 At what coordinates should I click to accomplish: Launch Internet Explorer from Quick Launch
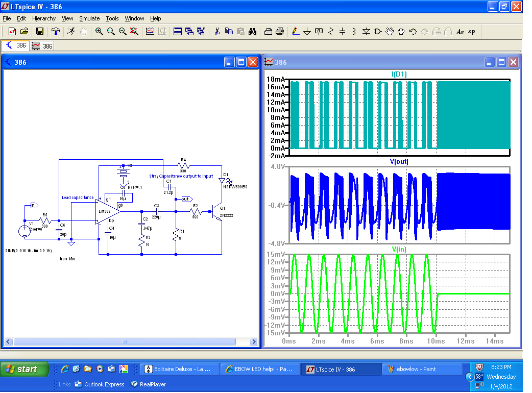pyautogui.click(x=65, y=369)
